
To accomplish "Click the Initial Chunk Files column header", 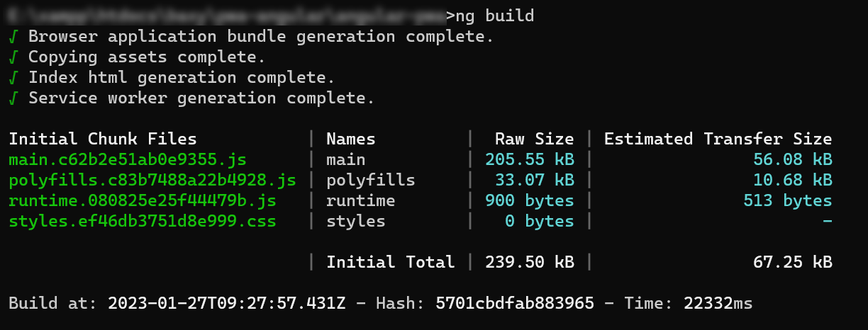I will coord(103,140).
